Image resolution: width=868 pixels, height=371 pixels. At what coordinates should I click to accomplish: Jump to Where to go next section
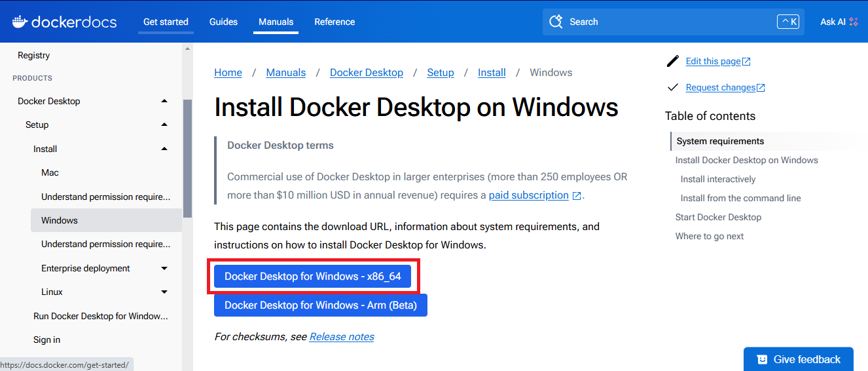tap(710, 236)
